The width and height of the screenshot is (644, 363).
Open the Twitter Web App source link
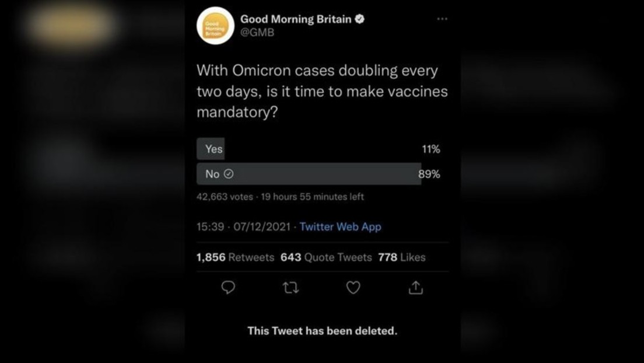pos(340,227)
